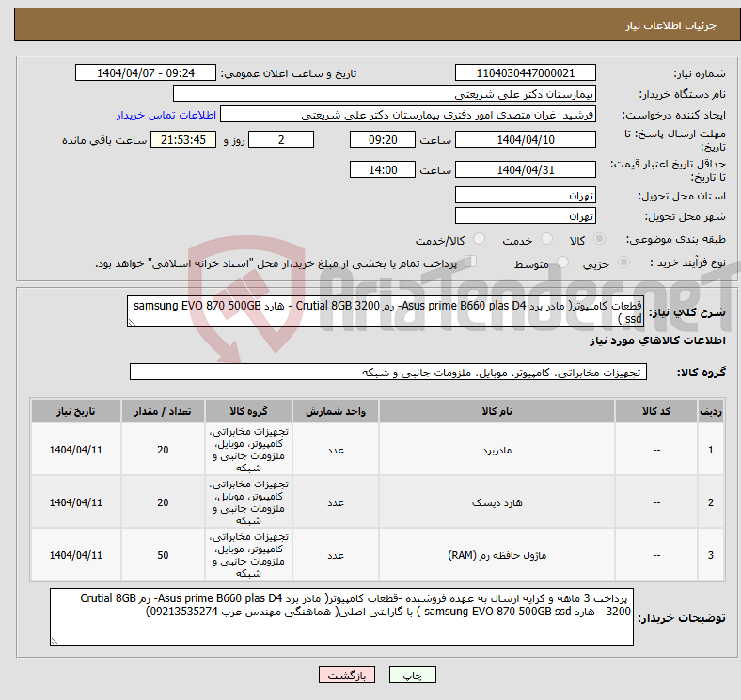This screenshot has width=741, height=700.
Task: Click the کد کالا column header
Action: pyautogui.click(x=656, y=411)
